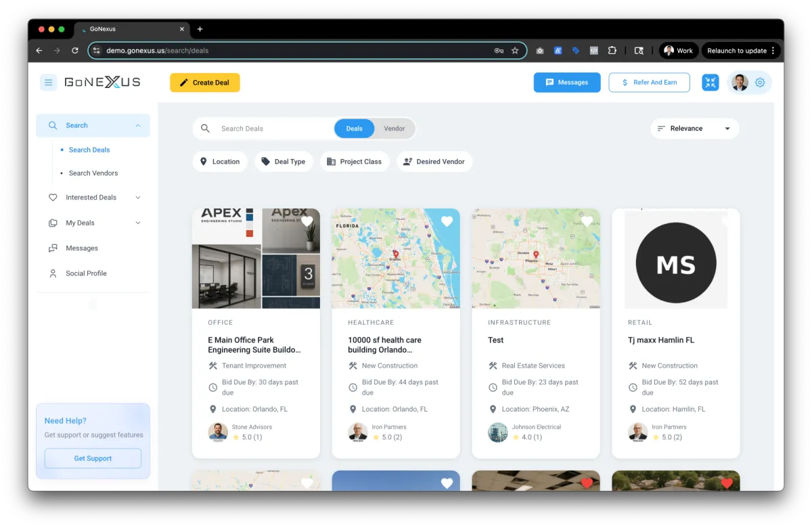This screenshot has width=812, height=528.
Task: Click the blue Messages button in the header
Action: (567, 83)
